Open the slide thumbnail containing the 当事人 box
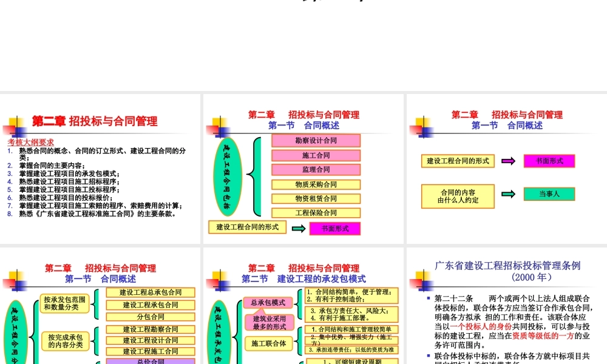The image size is (607, 364). (507, 169)
